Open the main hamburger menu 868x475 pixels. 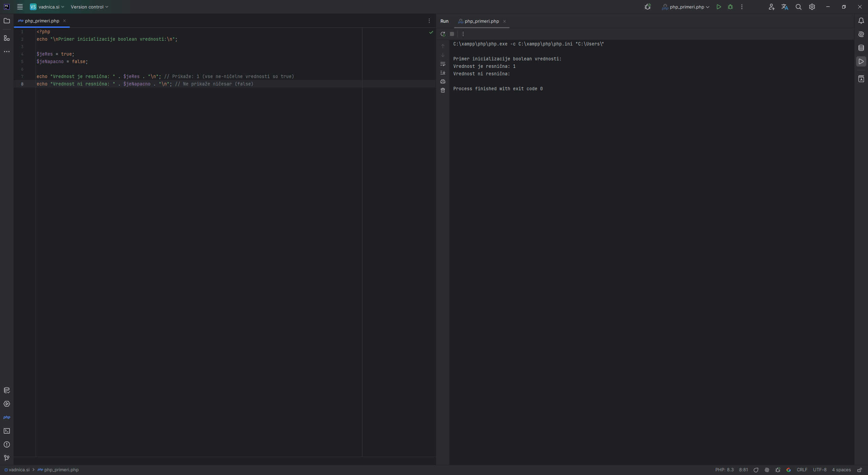pyautogui.click(x=20, y=7)
